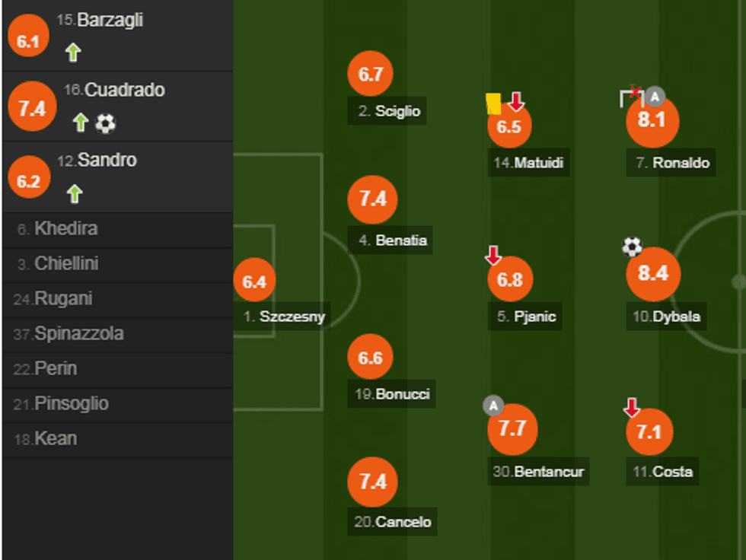Select Dybala's 8.4 rating badge
746x560 pixels.
[x=652, y=275]
